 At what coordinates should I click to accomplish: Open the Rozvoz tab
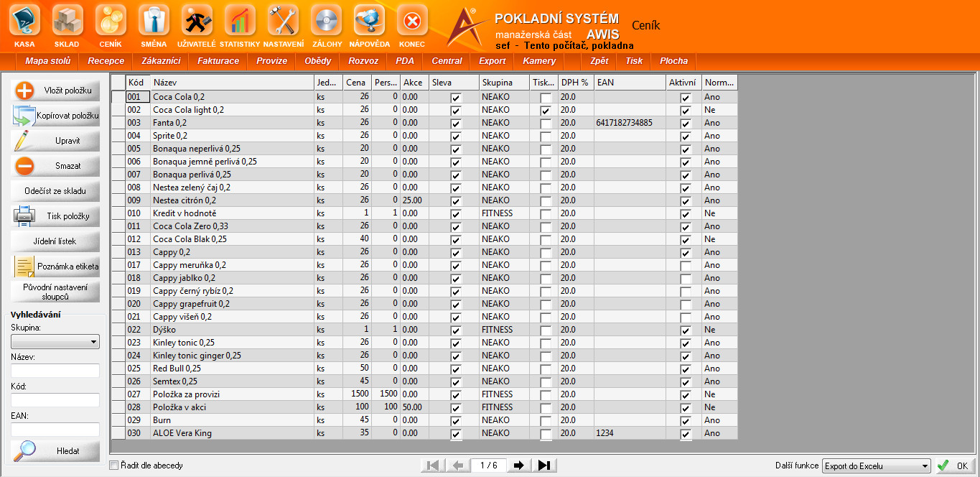click(363, 61)
